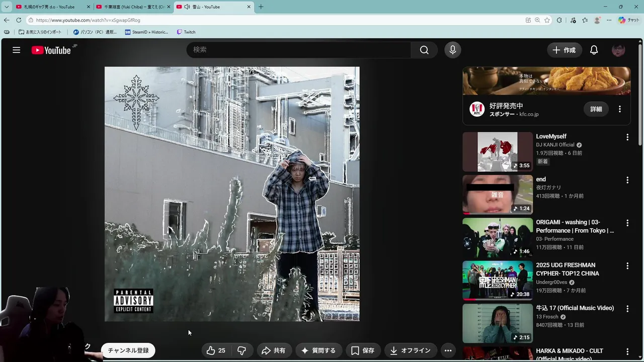Image resolution: width=644 pixels, height=362 pixels.
Task: Open more actions ellipsis under the video
Action: [x=448, y=350]
